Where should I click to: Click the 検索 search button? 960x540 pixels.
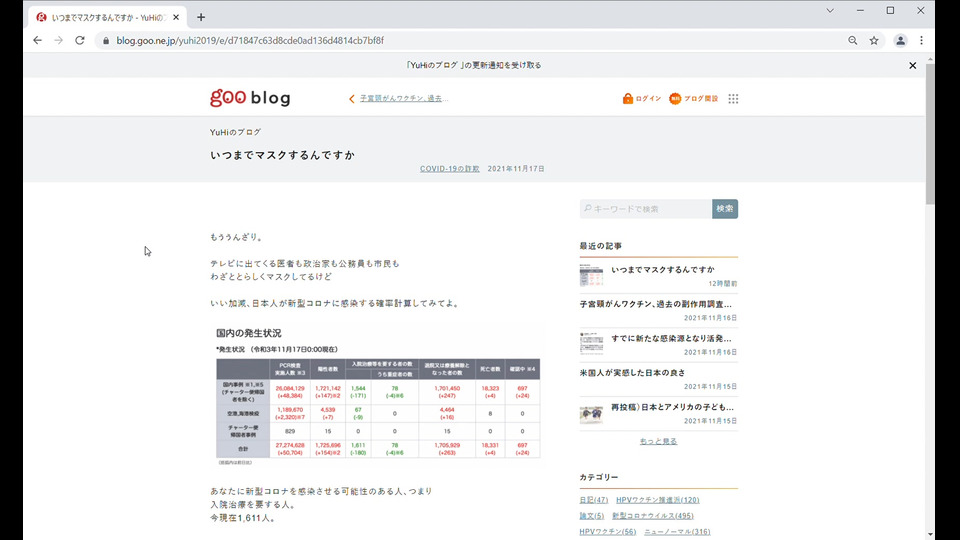click(x=725, y=209)
